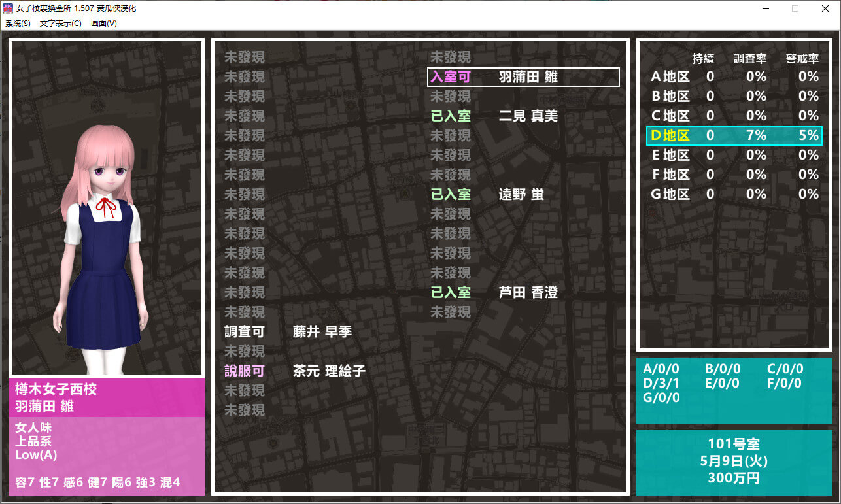
Task: Select the C地区 row
Action: (734, 116)
